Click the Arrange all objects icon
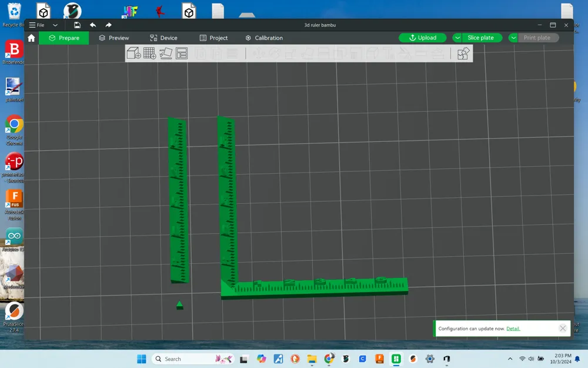 click(182, 54)
